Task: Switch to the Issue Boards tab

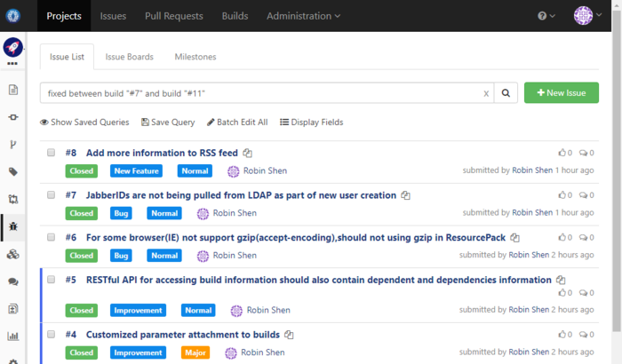Action: coord(129,57)
